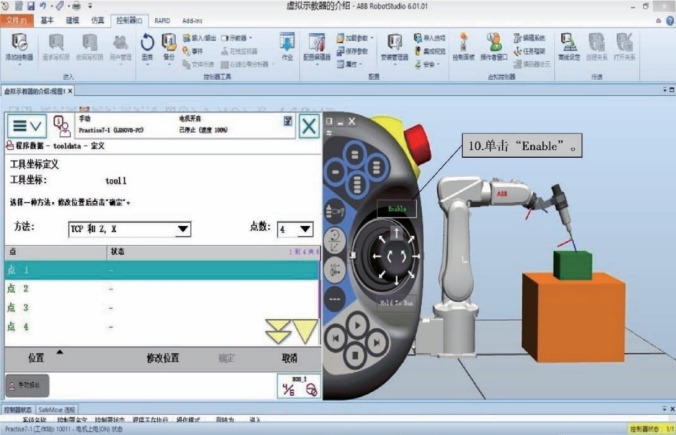Expand the Position (位置) menu

click(x=36, y=358)
